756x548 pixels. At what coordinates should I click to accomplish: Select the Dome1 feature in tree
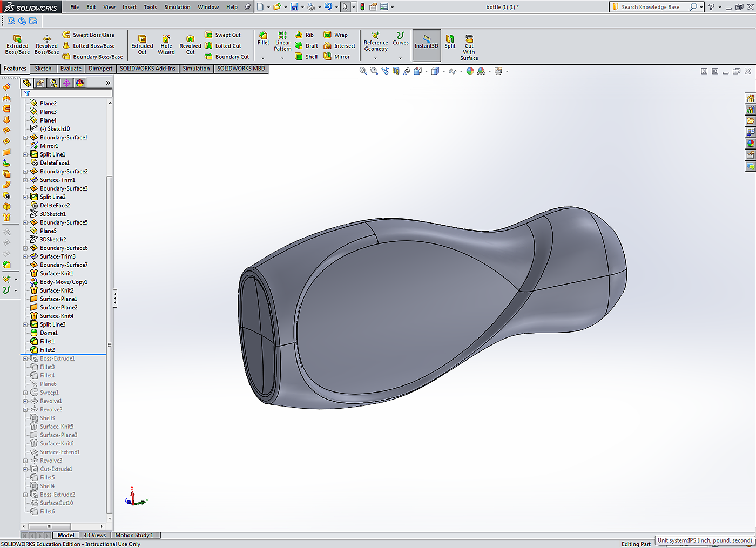tap(49, 333)
